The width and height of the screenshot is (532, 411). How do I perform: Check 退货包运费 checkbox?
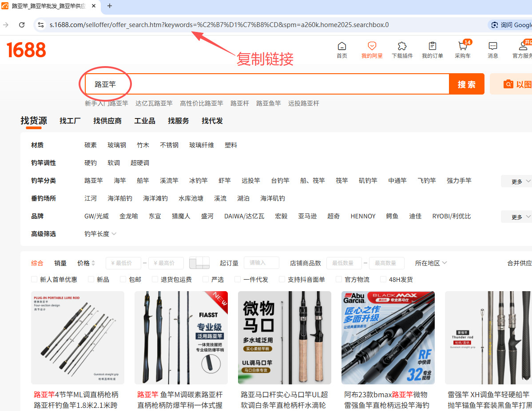155,280
